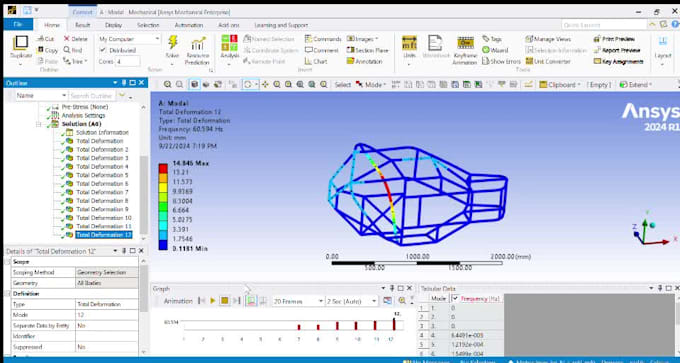Open Keyframe Animation
680x363 pixels.
[465, 49]
